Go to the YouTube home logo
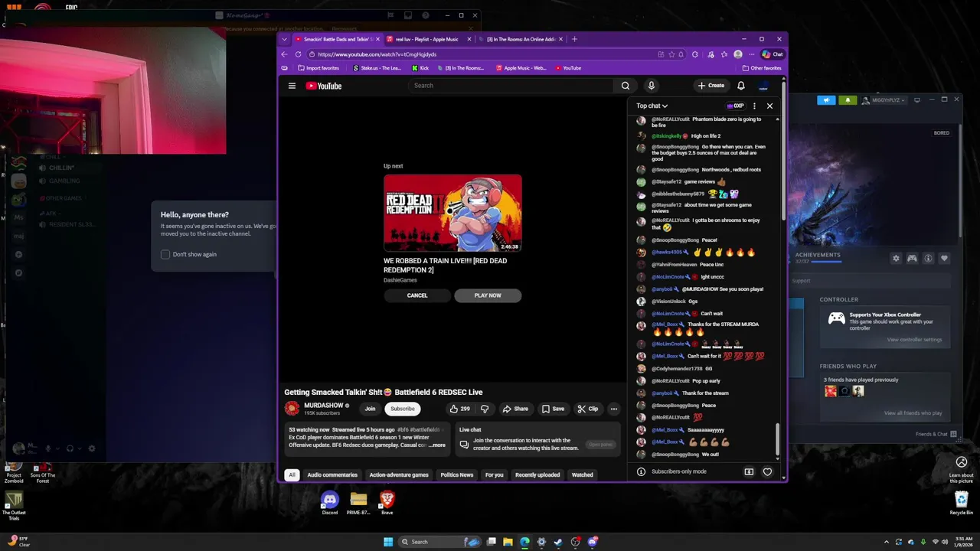 (324, 86)
